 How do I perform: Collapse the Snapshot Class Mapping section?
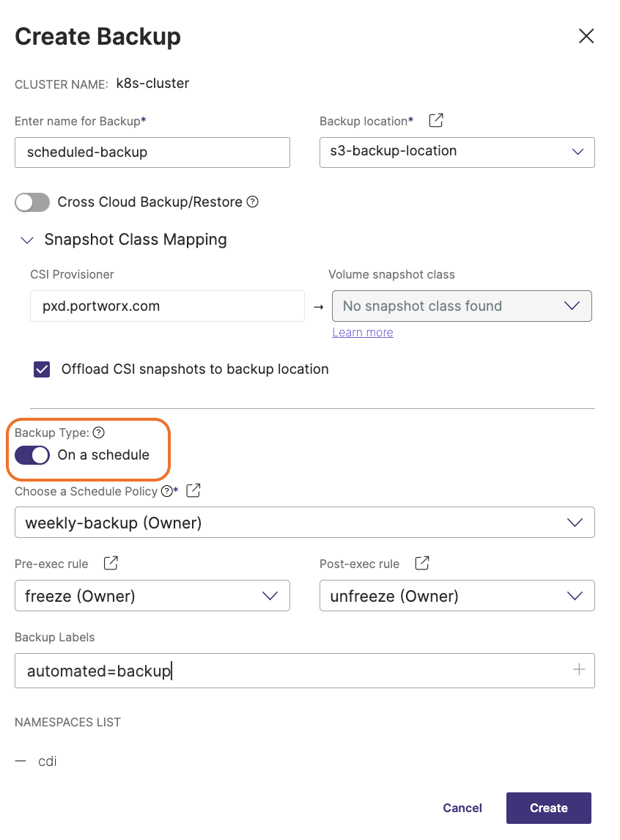pyautogui.click(x=28, y=240)
